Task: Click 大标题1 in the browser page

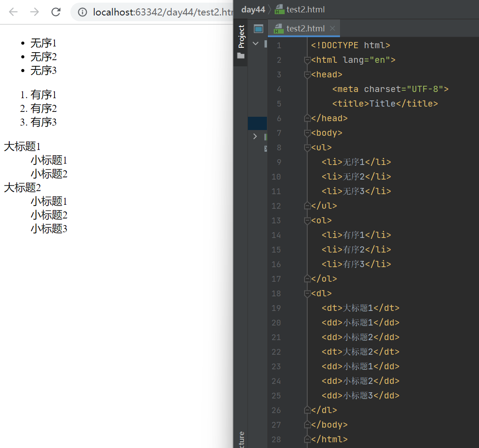Action: click(22, 146)
